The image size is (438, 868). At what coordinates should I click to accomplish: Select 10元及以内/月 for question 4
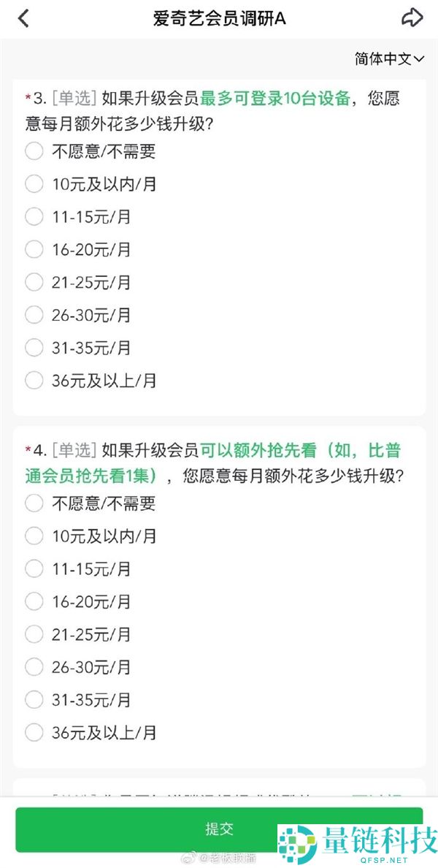pyautogui.click(x=34, y=536)
